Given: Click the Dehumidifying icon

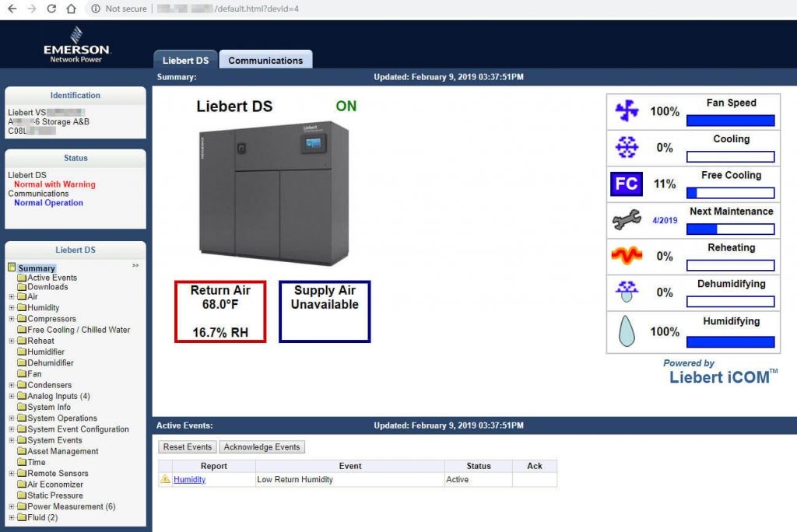Looking at the screenshot, I should click(627, 292).
